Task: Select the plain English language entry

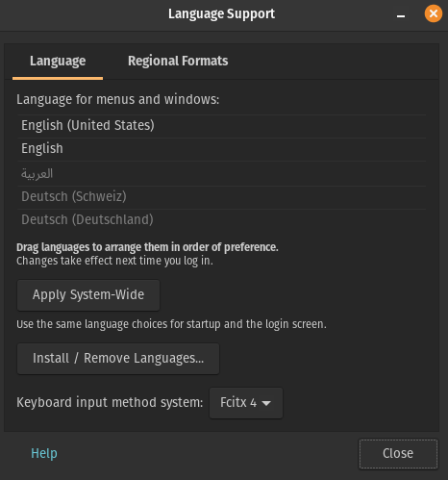Action: (222, 149)
